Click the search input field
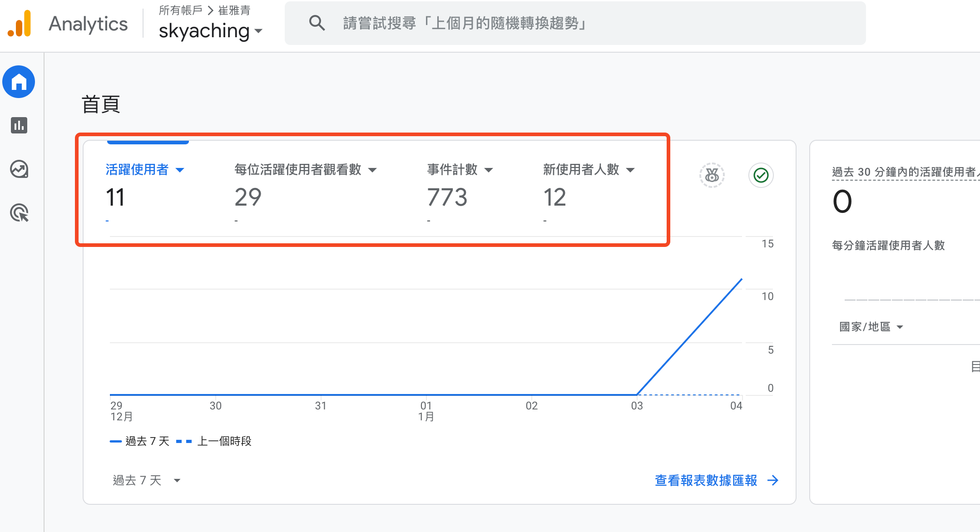 [575, 23]
